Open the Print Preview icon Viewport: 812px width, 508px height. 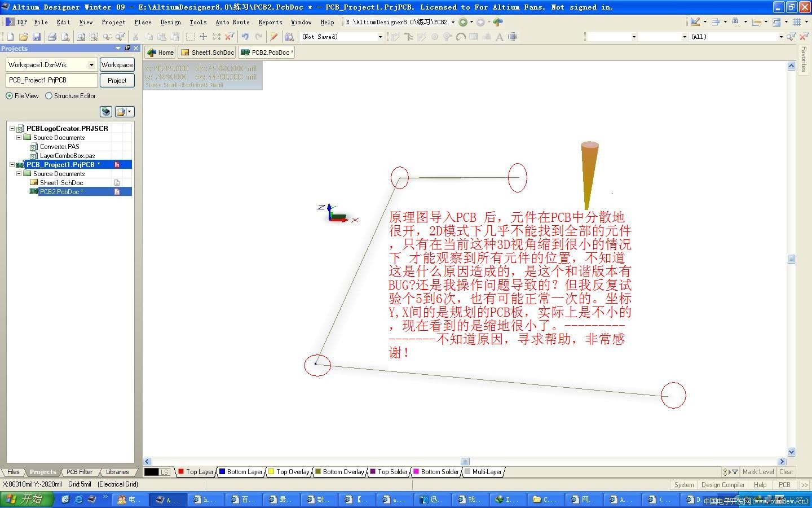coord(67,36)
